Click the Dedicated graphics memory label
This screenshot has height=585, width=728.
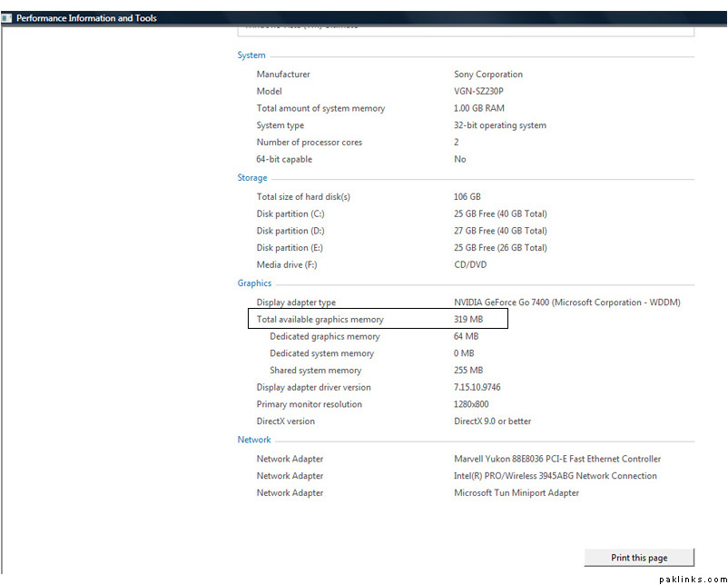click(x=324, y=337)
